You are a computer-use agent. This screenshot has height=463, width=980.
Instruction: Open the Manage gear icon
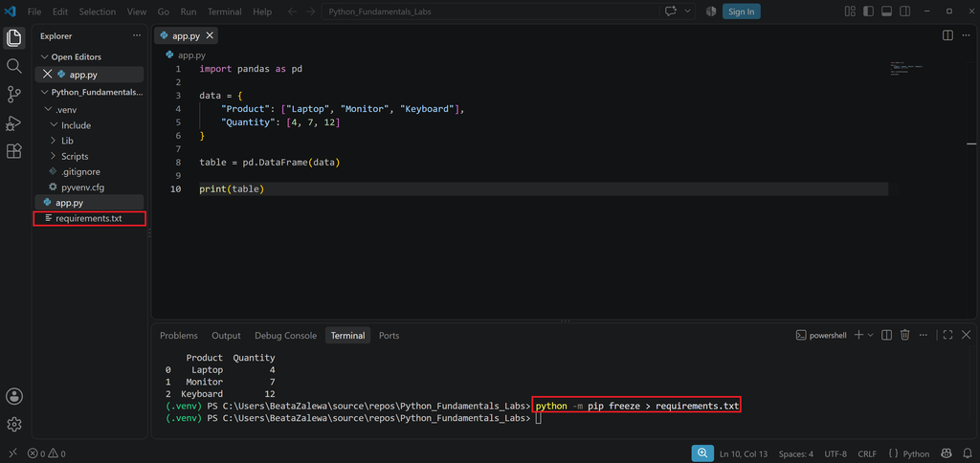click(x=13, y=425)
